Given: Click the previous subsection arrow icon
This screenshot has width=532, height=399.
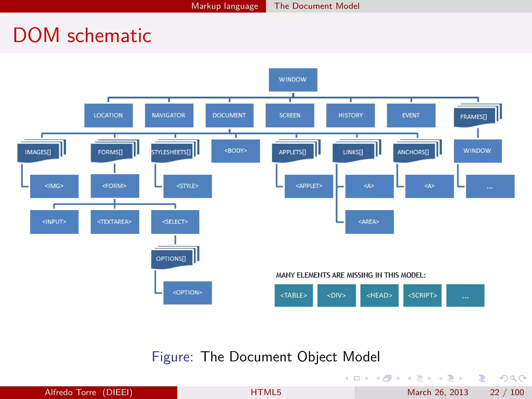Looking at the screenshot, I should click(409, 378).
